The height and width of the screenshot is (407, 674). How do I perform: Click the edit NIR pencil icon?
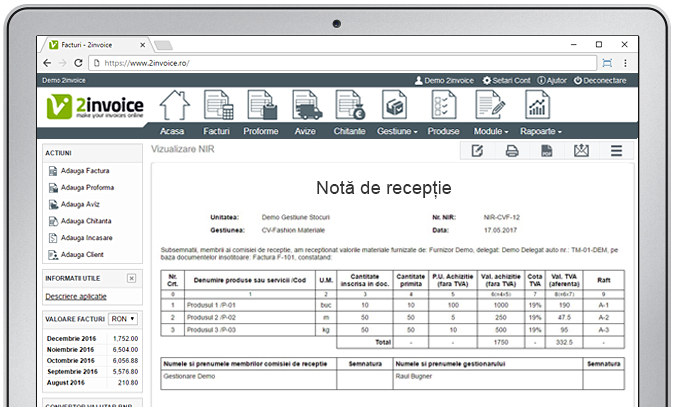(477, 151)
